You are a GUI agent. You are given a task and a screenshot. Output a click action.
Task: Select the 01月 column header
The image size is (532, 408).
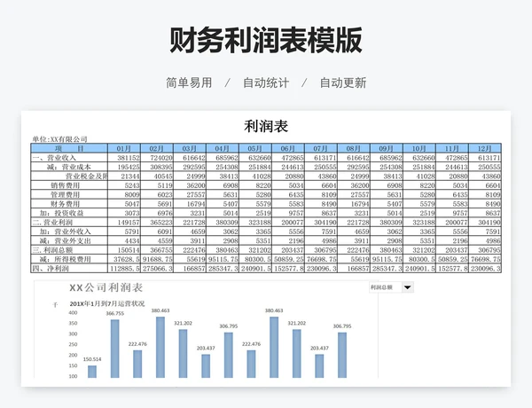(x=124, y=148)
